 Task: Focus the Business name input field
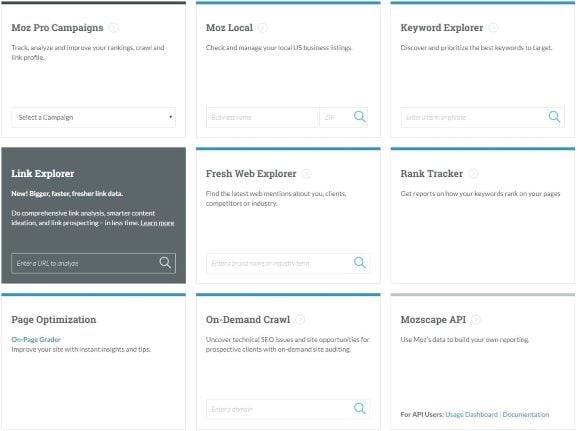[262, 117]
